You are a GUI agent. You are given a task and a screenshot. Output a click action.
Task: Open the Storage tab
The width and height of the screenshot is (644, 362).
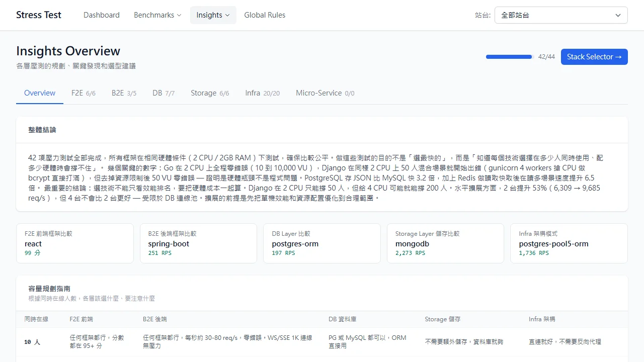pyautogui.click(x=210, y=93)
